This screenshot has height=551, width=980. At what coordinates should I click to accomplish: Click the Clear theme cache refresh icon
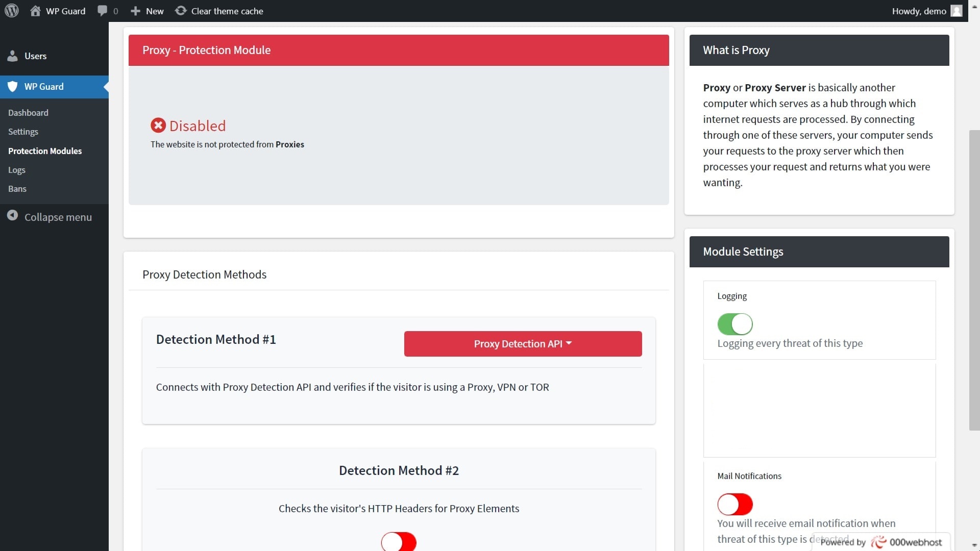point(181,11)
